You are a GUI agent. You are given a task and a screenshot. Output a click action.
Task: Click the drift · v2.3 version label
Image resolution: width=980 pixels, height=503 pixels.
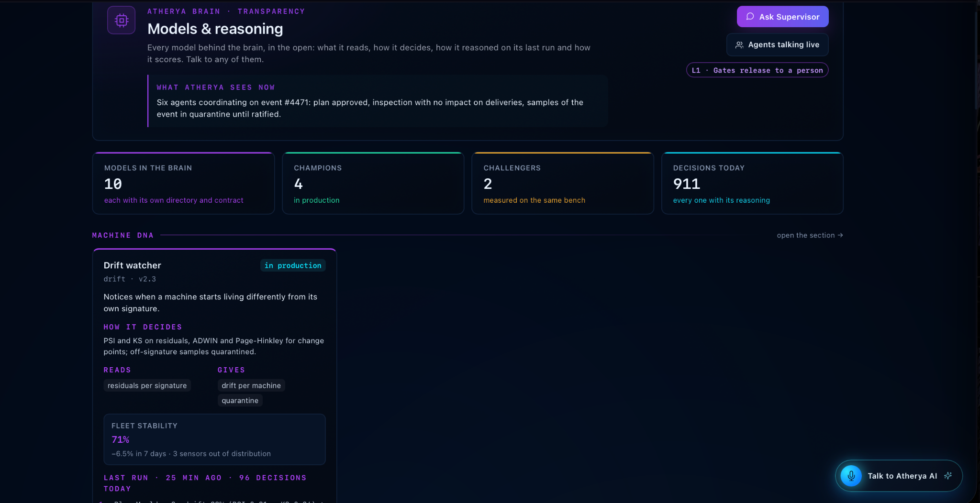[130, 279]
